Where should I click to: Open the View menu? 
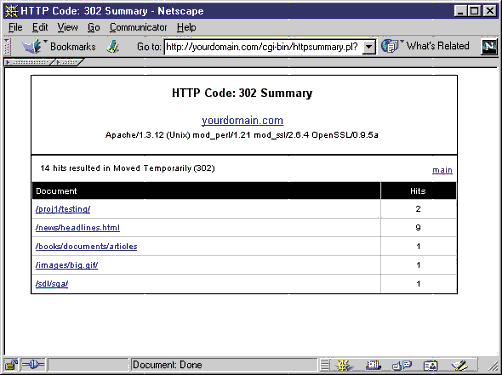tap(67, 27)
